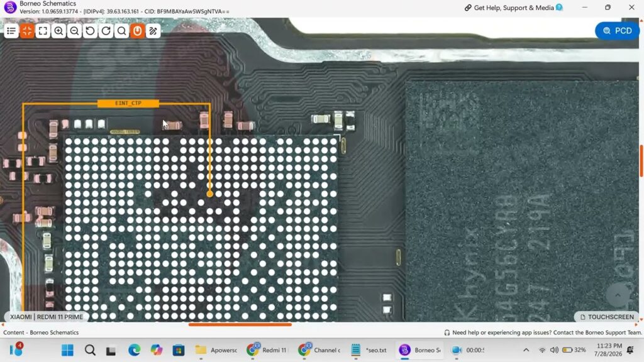
Task: Click the scroll-to-top round arrow button
Action: 618,295
